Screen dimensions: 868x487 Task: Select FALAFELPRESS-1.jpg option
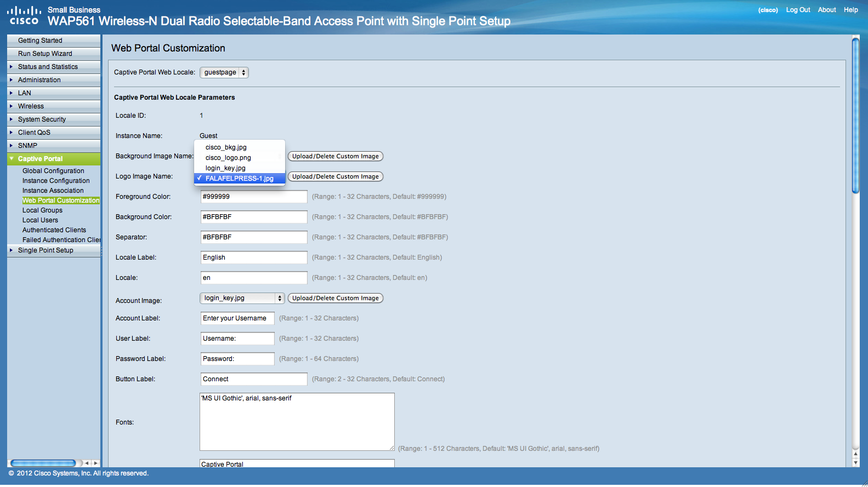coord(240,179)
